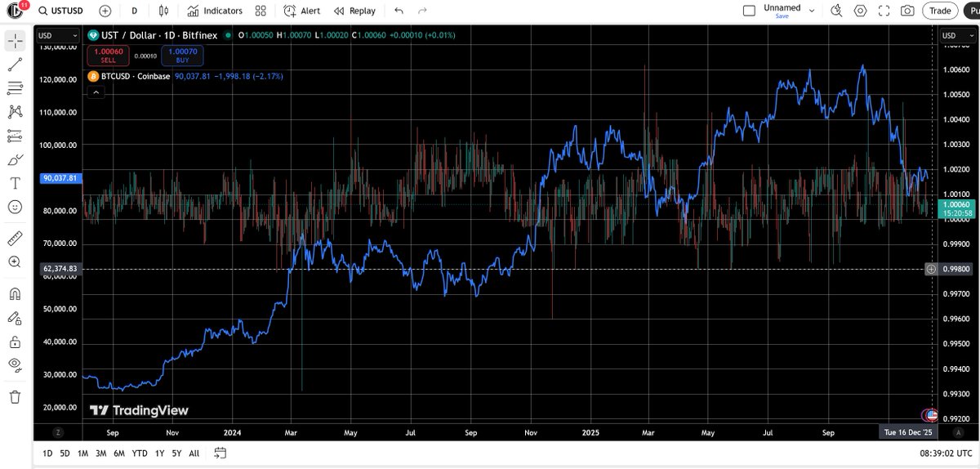Click Save under the Unnamed layout
980x469 pixels.
(x=782, y=16)
